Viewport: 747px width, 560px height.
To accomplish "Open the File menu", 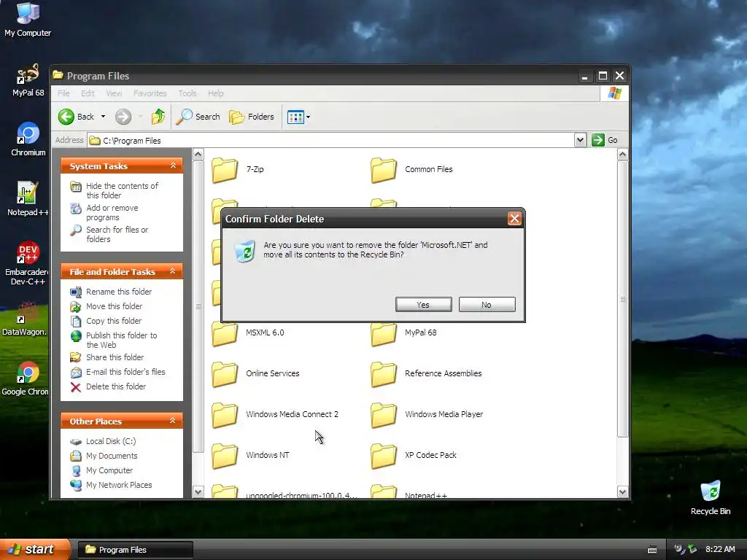I will pyautogui.click(x=63, y=93).
